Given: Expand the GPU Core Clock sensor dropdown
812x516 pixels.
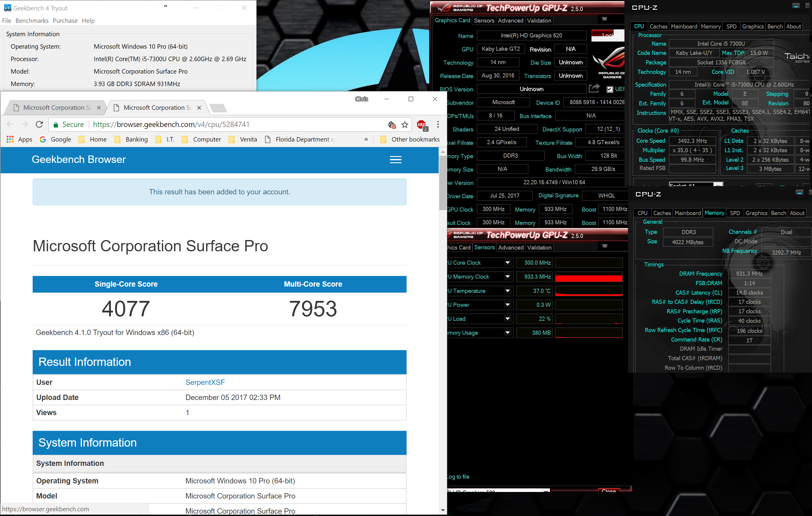Looking at the screenshot, I should [507, 263].
